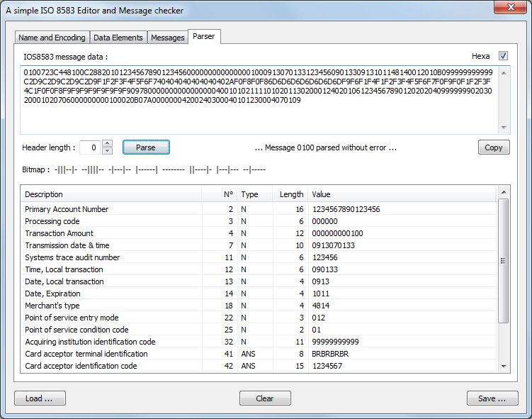Screen dimensions: 532x419
Task: Select the Processing code row
Action: [x=259, y=221]
